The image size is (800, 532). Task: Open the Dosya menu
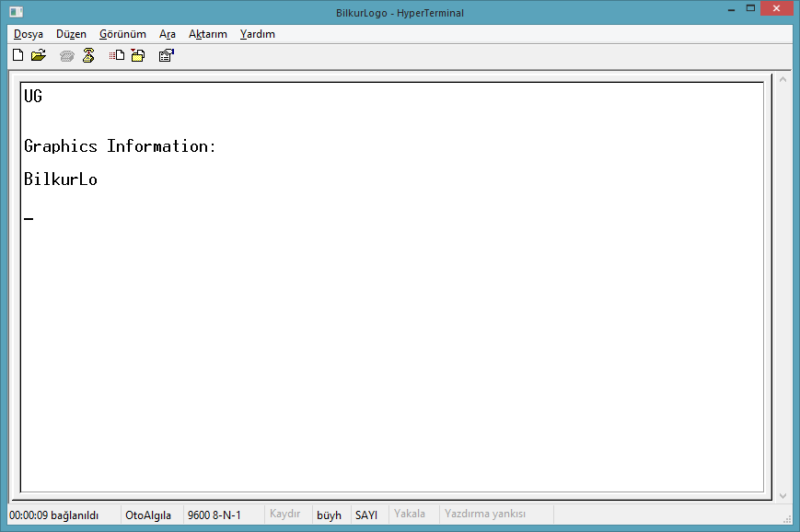click(x=29, y=34)
